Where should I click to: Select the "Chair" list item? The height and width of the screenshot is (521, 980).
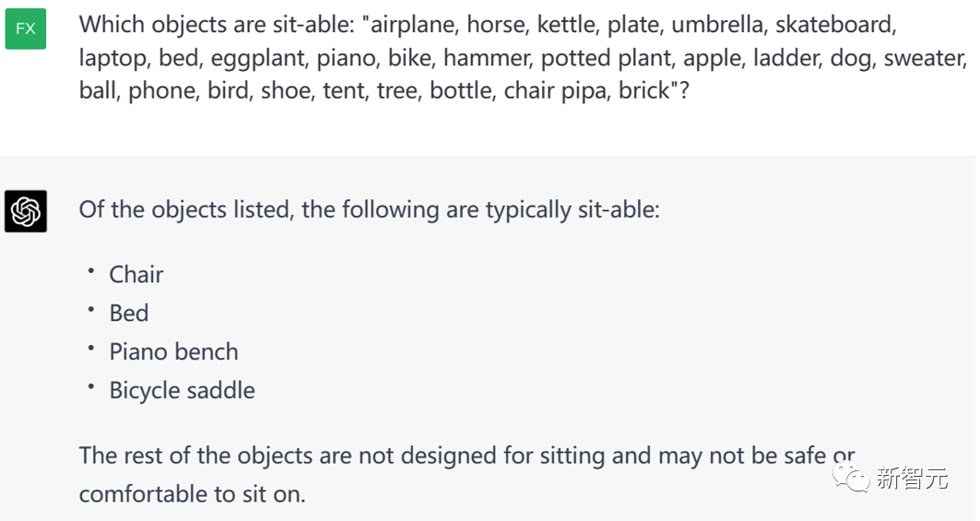pos(136,275)
